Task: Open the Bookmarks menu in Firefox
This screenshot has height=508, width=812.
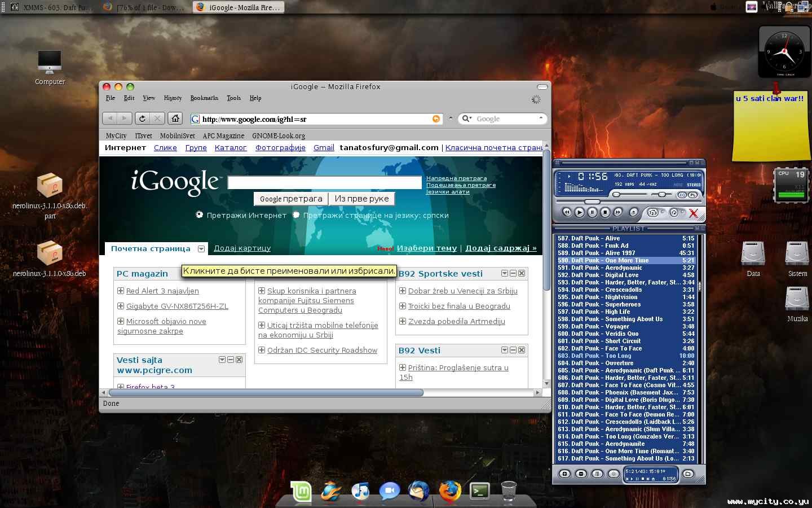Action: (204, 98)
